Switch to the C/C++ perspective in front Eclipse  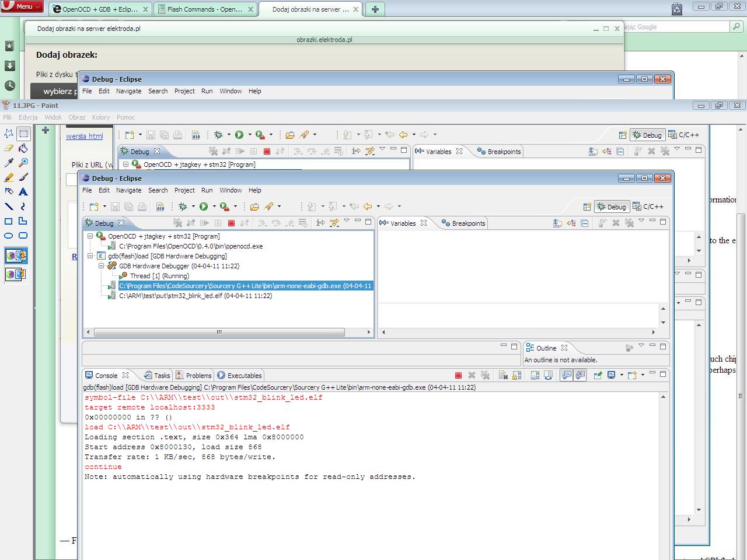coord(648,206)
